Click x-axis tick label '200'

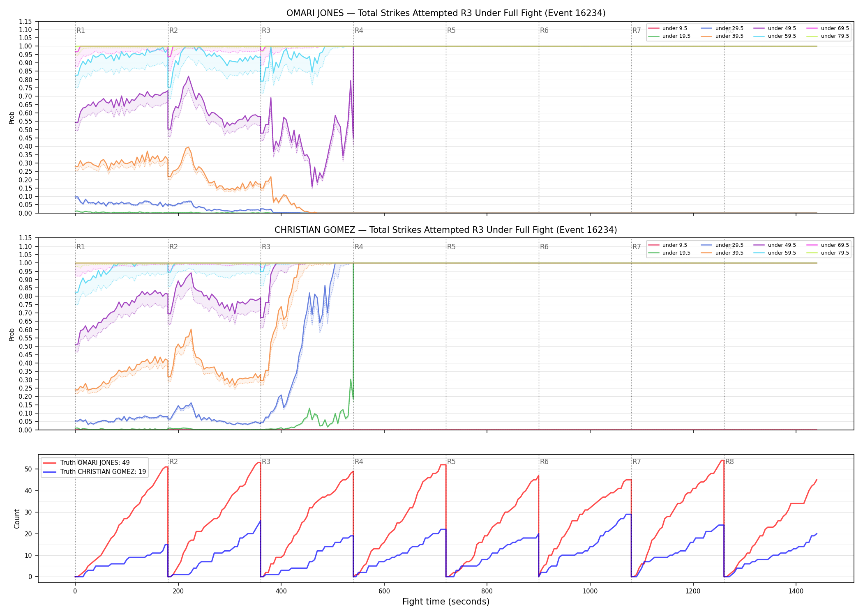click(x=178, y=591)
